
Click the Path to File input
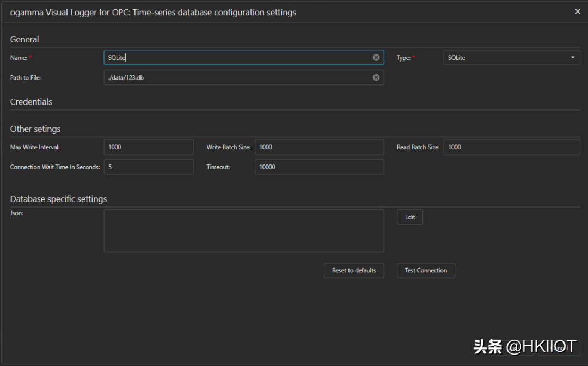coord(244,77)
